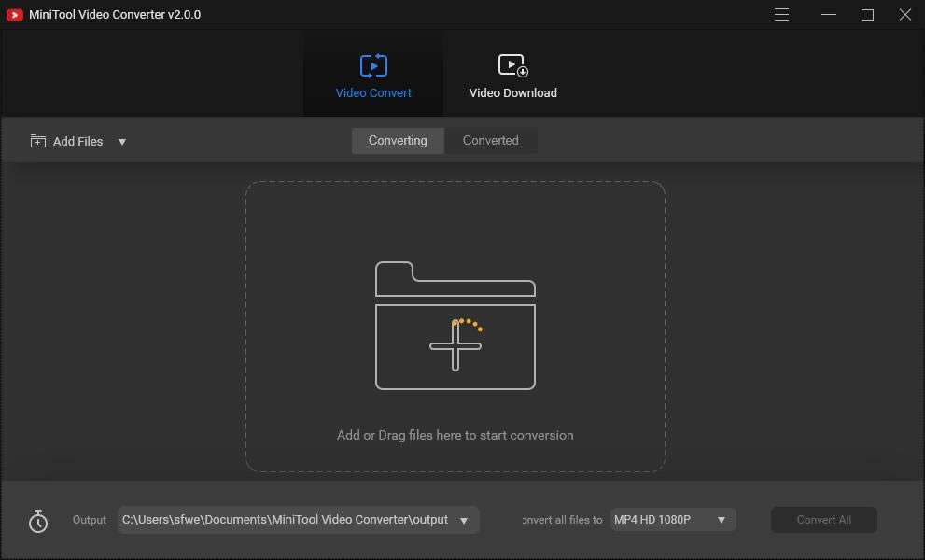Open the stopwatch timer icon
Viewport: 925px width, 560px height.
point(38,521)
